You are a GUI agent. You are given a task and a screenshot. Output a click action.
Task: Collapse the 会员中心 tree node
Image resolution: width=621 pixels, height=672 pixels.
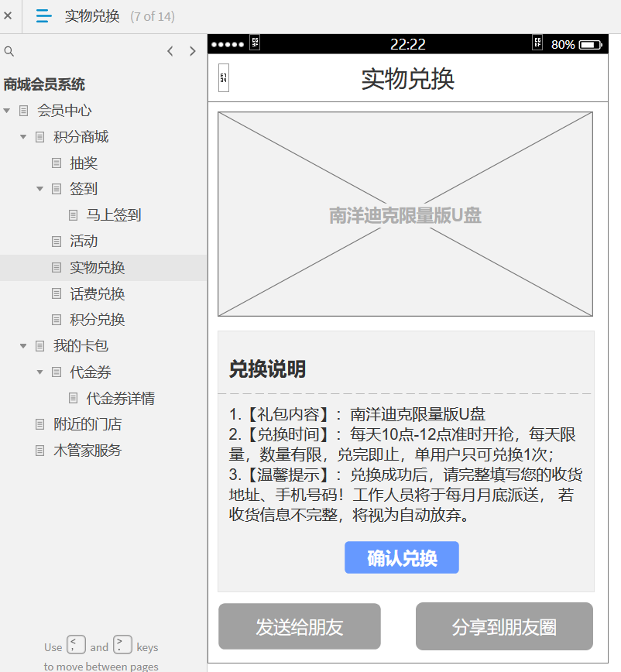click(x=6, y=111)
